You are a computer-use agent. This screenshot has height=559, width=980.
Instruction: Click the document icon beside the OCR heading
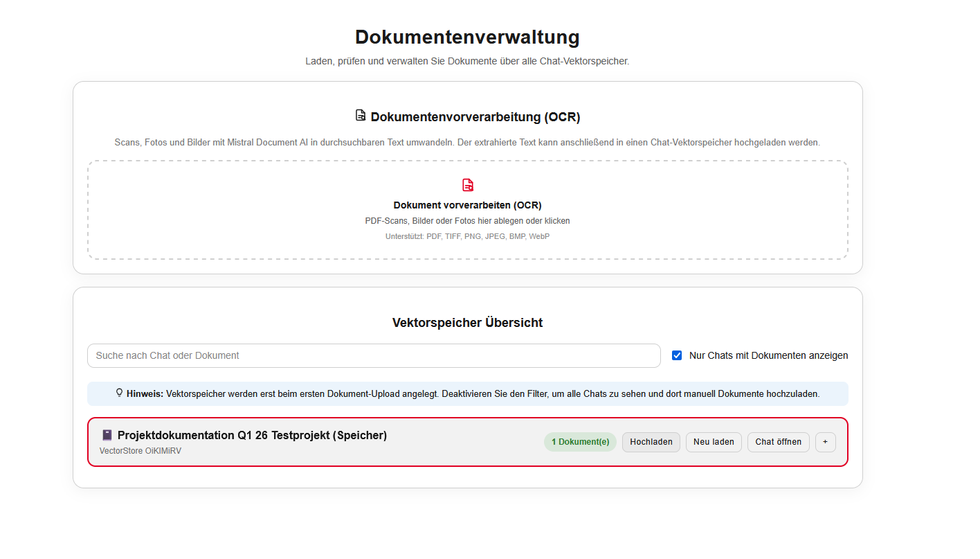(x=359, y=116)
